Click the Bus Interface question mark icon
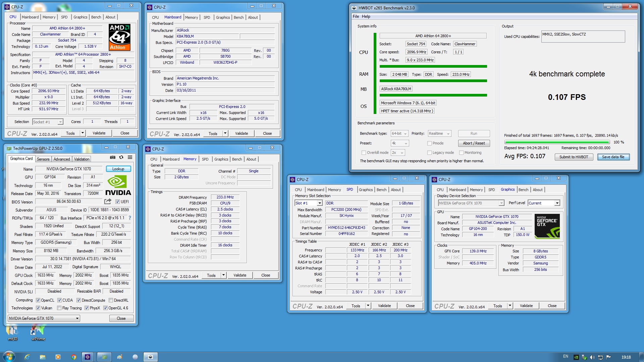 [x=130, y=218]
